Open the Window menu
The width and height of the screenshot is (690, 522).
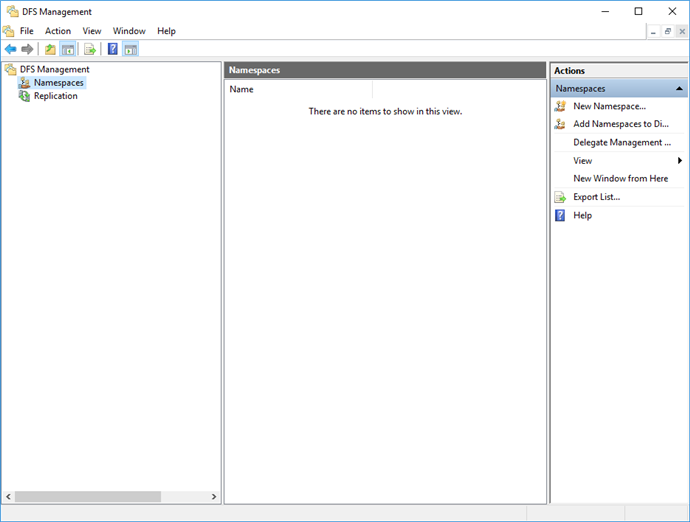[x=129, y=31]
